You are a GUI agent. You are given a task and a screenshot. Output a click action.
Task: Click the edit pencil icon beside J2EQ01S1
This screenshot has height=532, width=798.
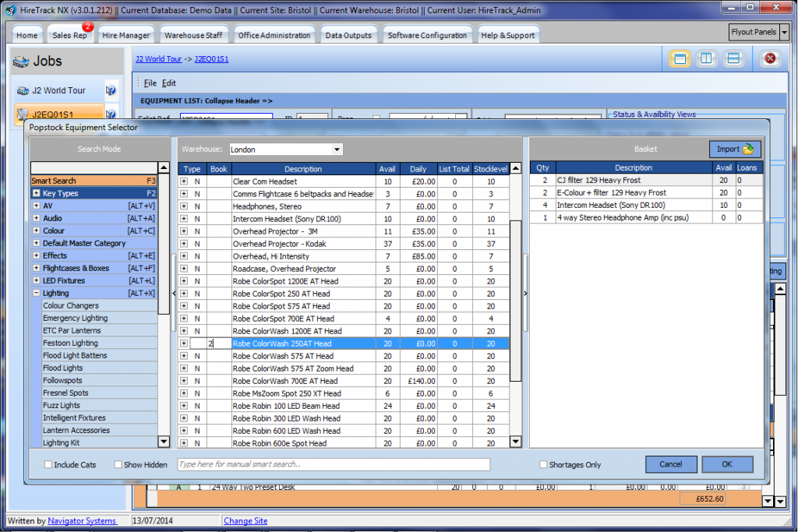[x=110, y=114]
